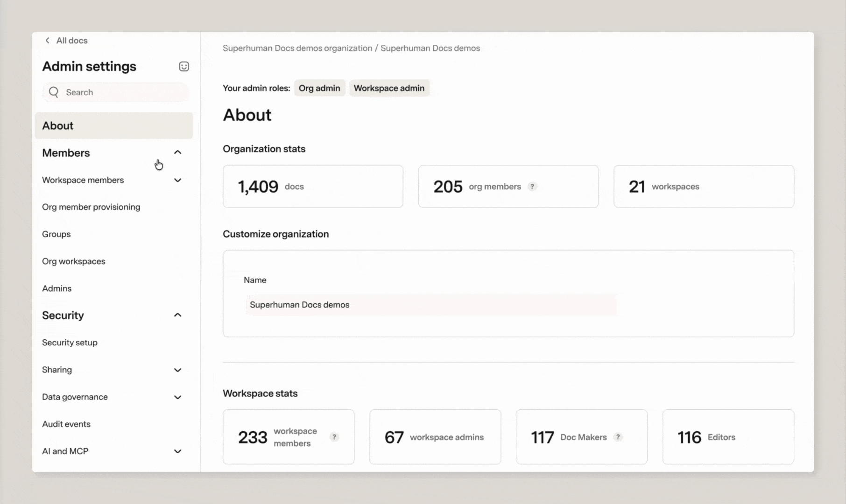846x504 pixels.
Task: Click the 233 workspace members card
Action: (x=289, y=437)
